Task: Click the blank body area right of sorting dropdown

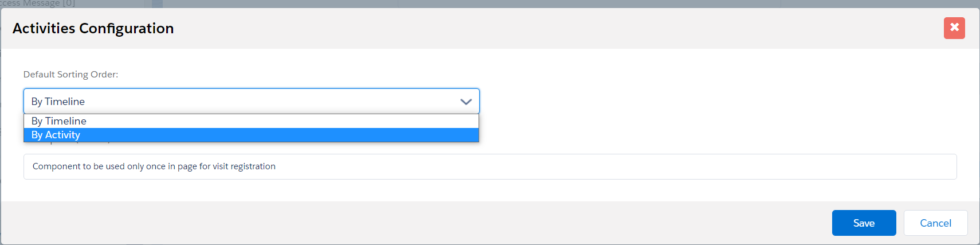Action: click(x=688, y=102)
